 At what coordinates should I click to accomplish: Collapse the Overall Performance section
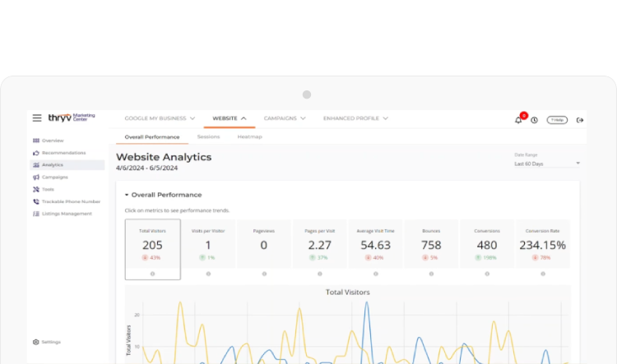[x=127, y=195]
